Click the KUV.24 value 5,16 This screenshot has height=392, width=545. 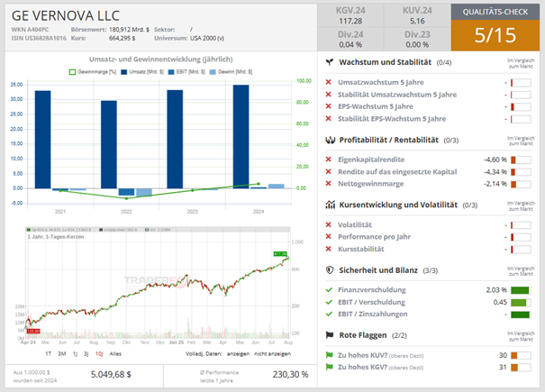click(x=417, y=22)
